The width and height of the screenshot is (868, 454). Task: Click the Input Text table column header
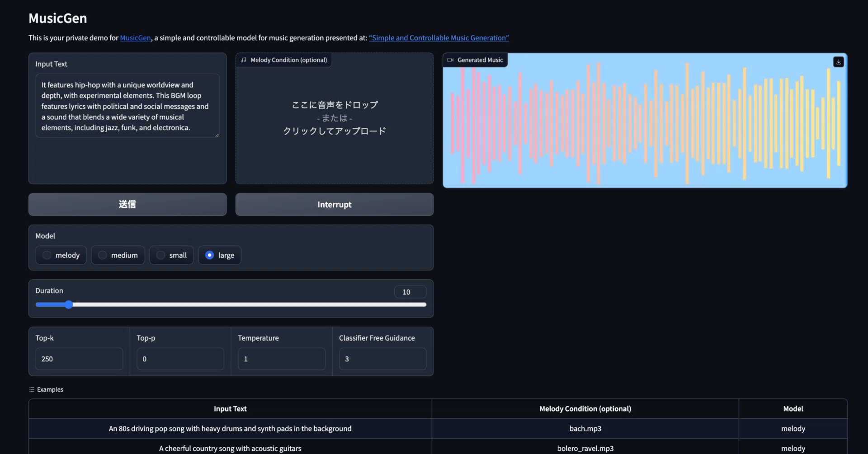230,409
